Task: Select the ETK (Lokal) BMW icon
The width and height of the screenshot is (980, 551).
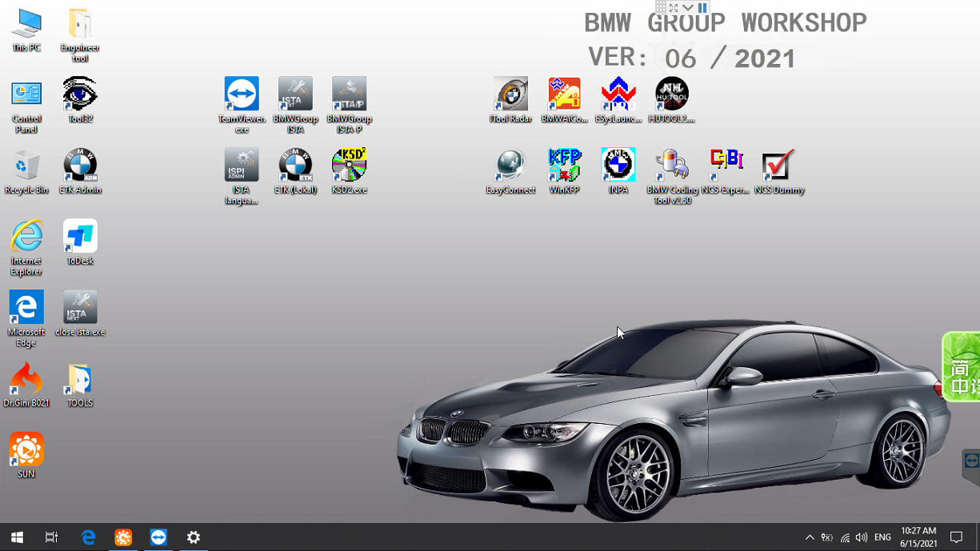Action: 295,172
